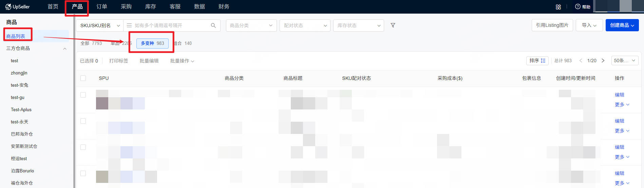This screenshot has width=644, height=188.
Task: Select 橙运test in sidebar
Action: pos(19,159)
